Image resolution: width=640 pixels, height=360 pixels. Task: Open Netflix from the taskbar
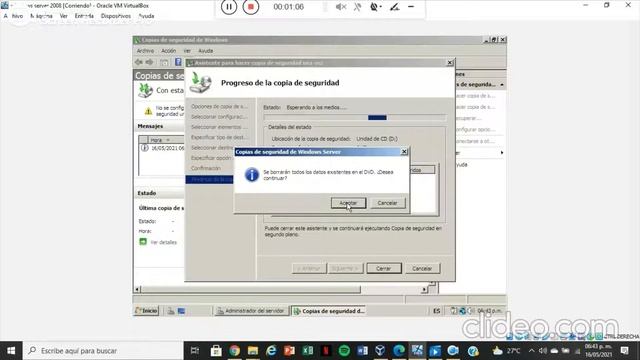click(326, 351)
